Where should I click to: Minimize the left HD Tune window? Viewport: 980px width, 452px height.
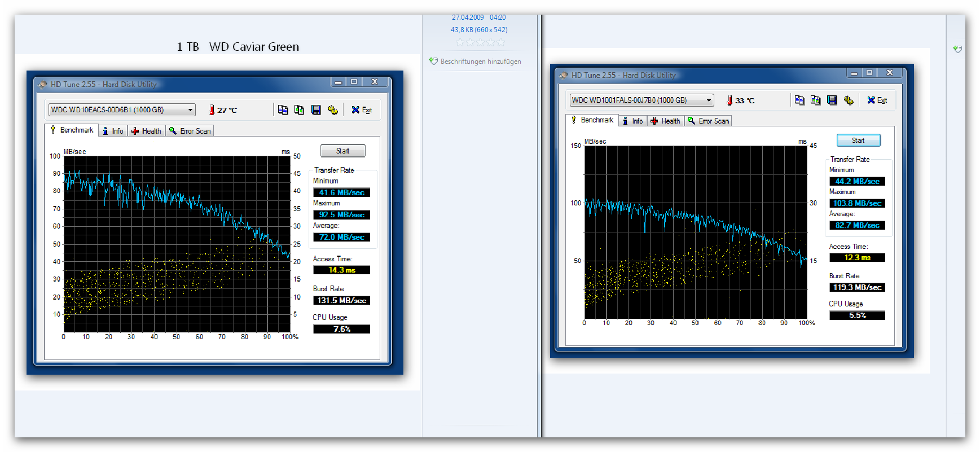[x=339, y=82]
